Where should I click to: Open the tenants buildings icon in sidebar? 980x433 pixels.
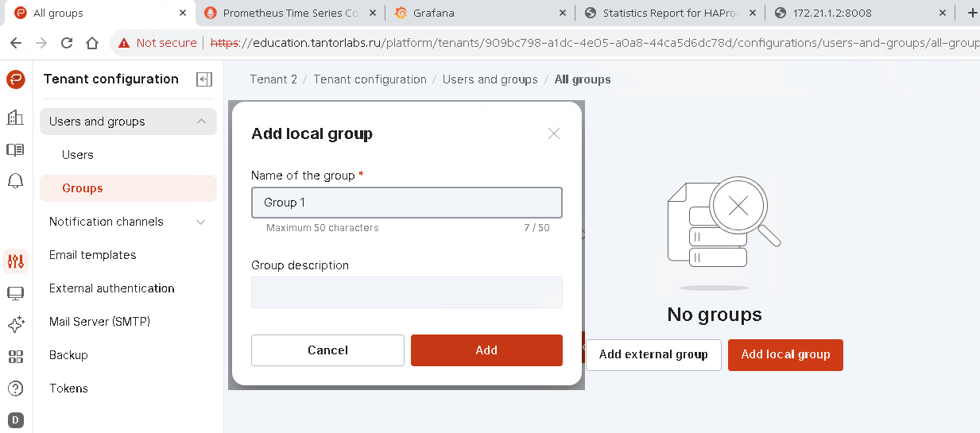tap(15, 118)
